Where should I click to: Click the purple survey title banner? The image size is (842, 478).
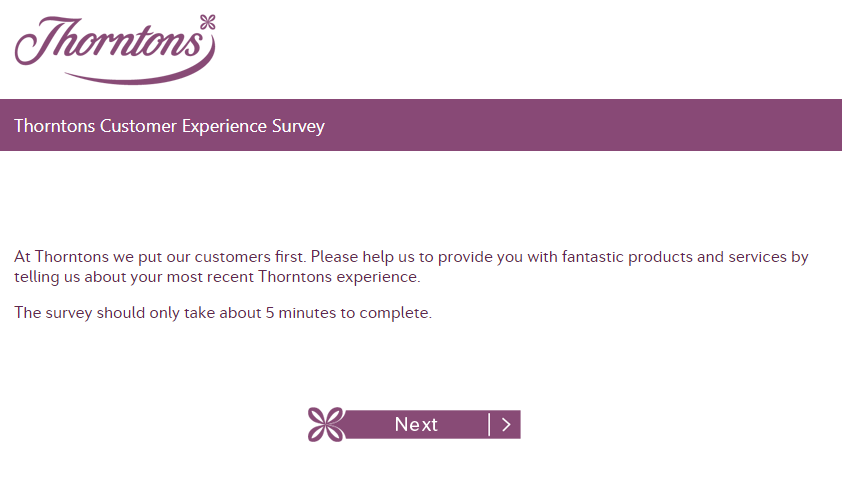click(x=421, y=125)
